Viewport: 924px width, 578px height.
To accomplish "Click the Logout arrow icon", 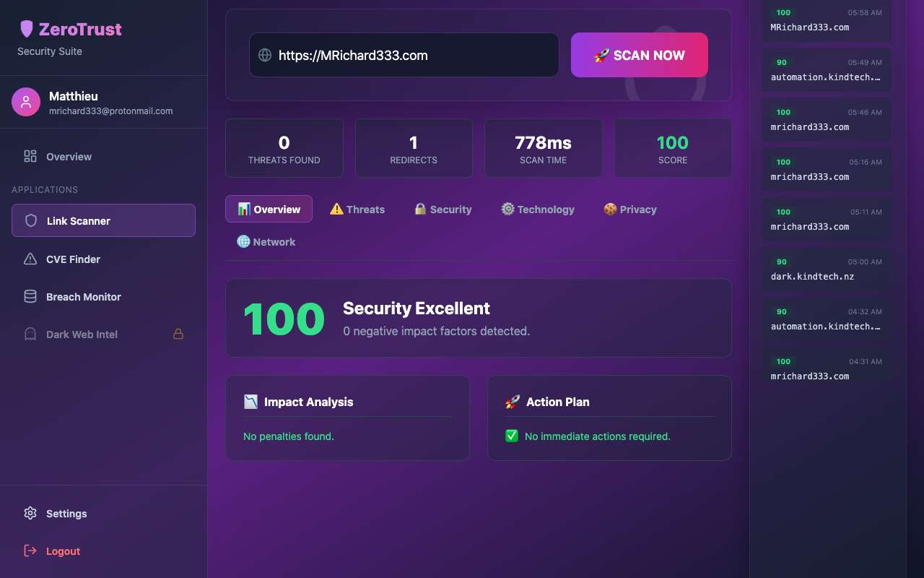I will point(30,551).
